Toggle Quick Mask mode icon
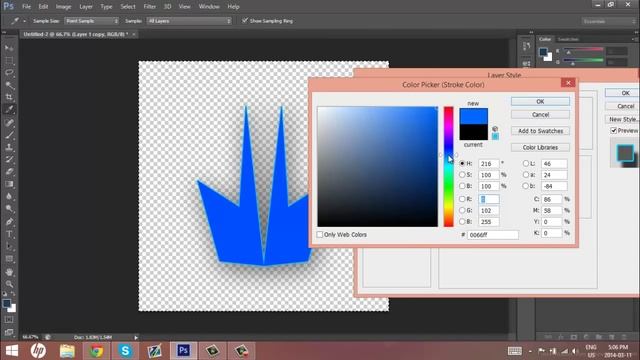 pos(9,320)
